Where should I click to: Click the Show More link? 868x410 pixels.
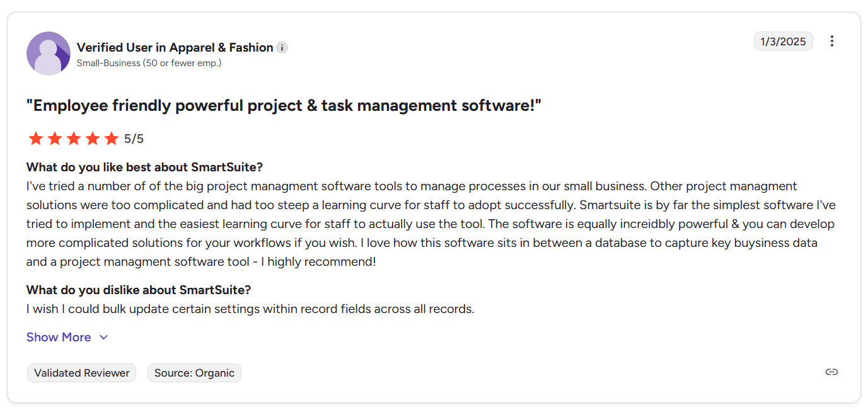(x=59, y=338)
